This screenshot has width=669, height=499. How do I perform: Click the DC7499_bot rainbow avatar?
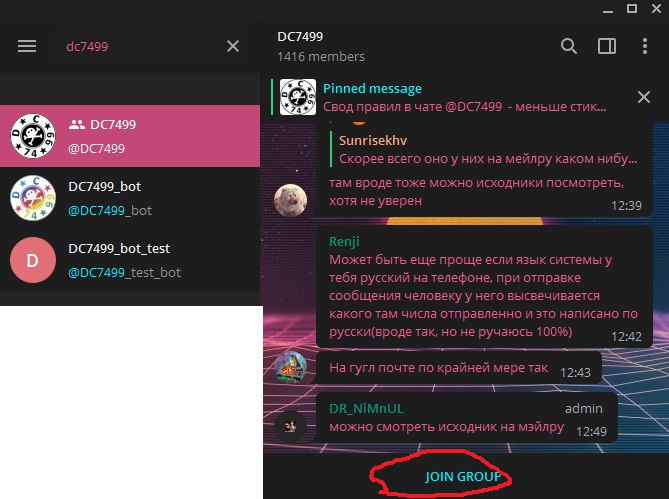click(33, 198)
